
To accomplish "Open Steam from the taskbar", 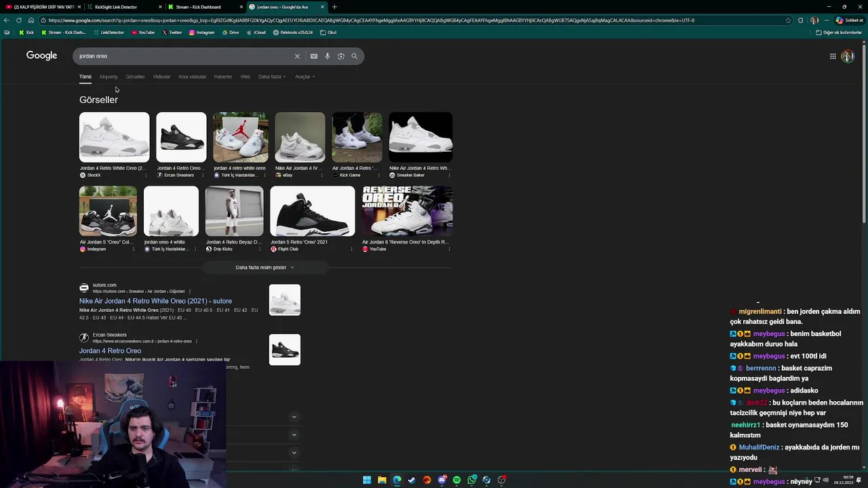I will click(x=412, y=480).
